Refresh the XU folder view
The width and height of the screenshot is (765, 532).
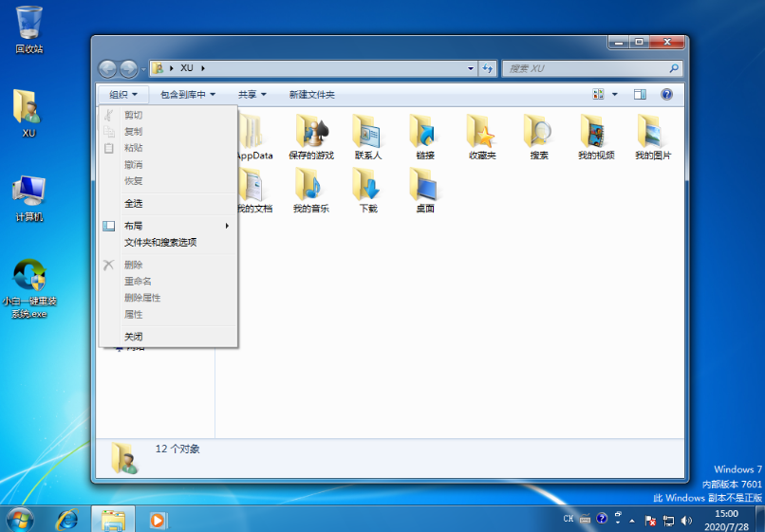488,68
